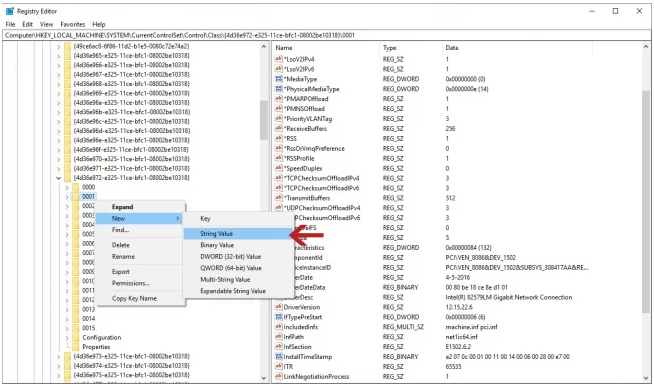Image resolution: width=654 pixels, height=384 pixels.
Task: Click the Properties folder icon
Action: (75, 347)
